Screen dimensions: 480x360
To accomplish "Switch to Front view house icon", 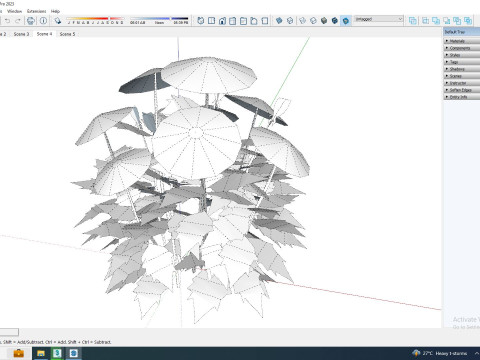I will (222, 21).
